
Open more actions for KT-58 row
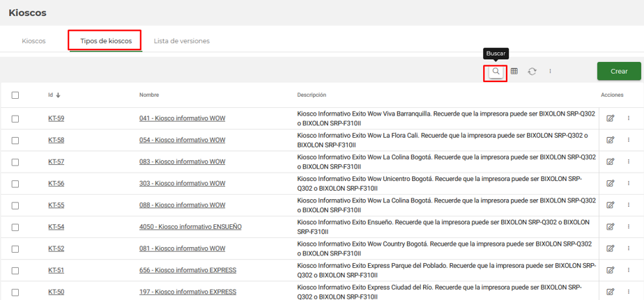tap(628, 140)
